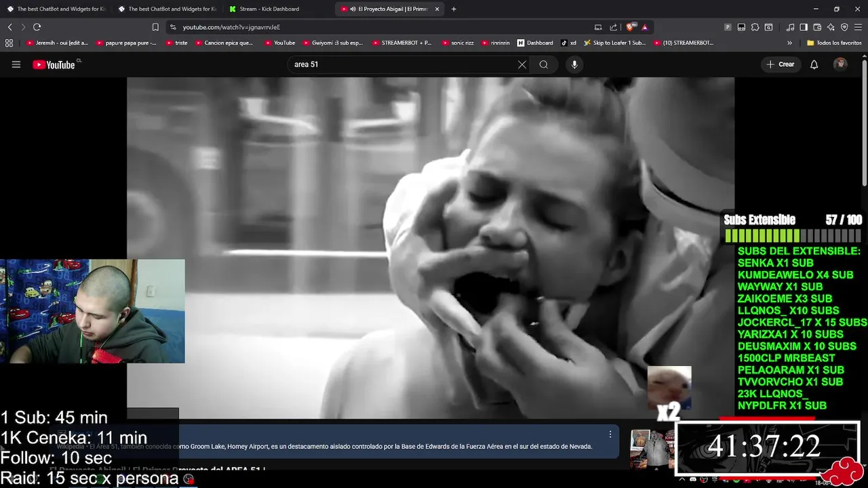Switch to second 'The best ChatBot and Widgets' tab

[x=167, y=9]
